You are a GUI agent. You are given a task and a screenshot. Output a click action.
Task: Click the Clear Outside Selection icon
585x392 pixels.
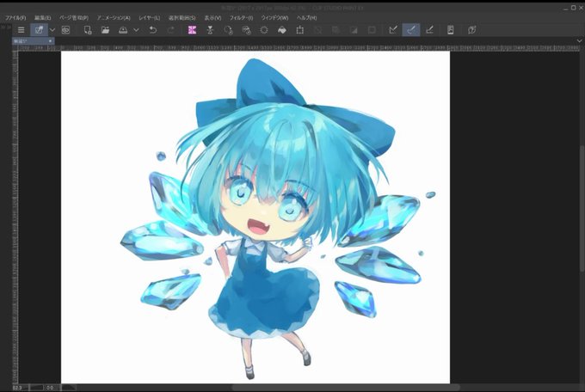210,30
